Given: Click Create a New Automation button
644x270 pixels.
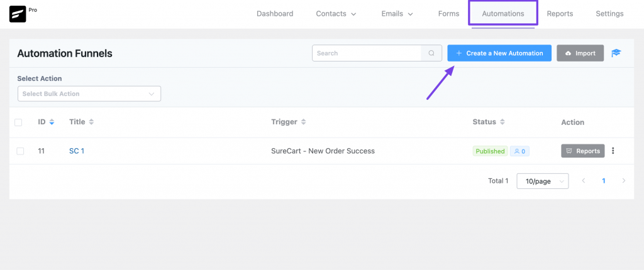Looking at the screenshot, I should 499,53.
